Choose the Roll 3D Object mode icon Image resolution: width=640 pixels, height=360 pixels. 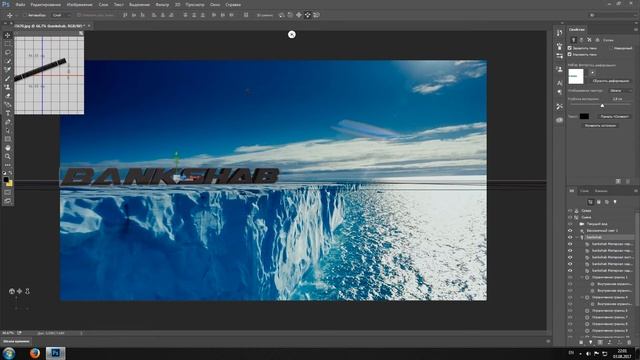coord(290,15)
